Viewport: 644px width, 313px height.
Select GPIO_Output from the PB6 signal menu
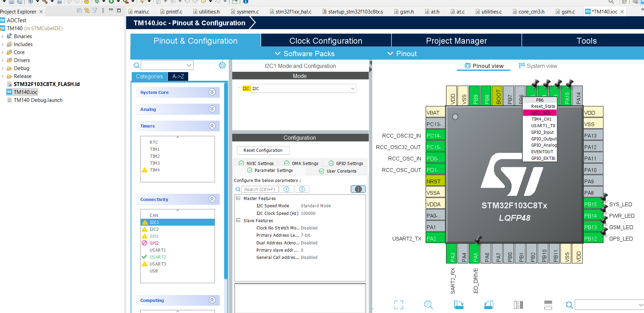point(543,139)
